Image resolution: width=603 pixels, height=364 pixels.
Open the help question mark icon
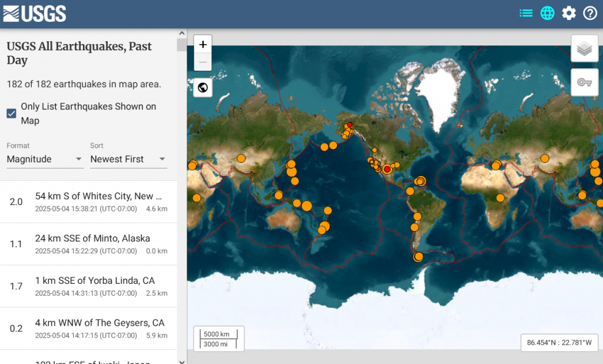pyautogui.click(x=590, y=14)
